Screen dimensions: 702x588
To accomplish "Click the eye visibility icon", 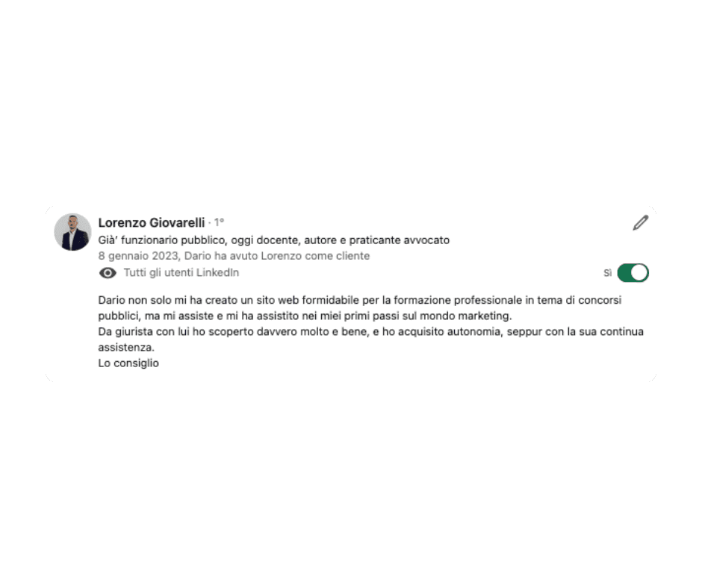I will tap(108, 273).
